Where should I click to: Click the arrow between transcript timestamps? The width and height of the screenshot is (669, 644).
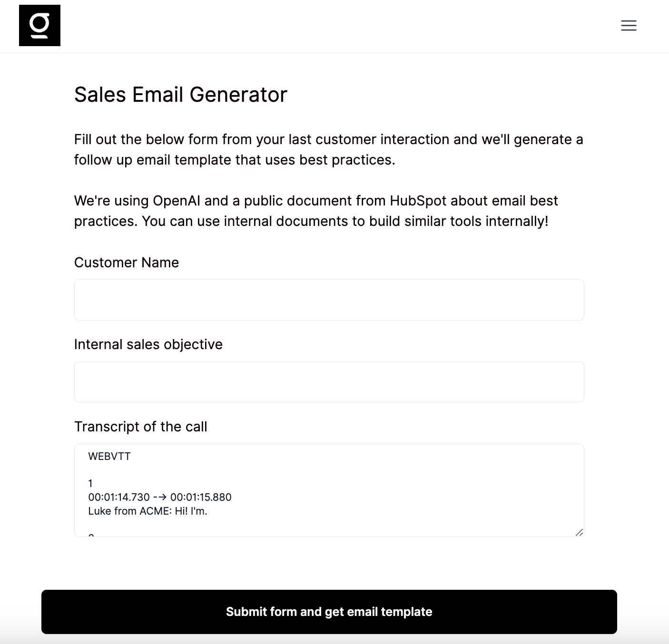pos(160,497)
